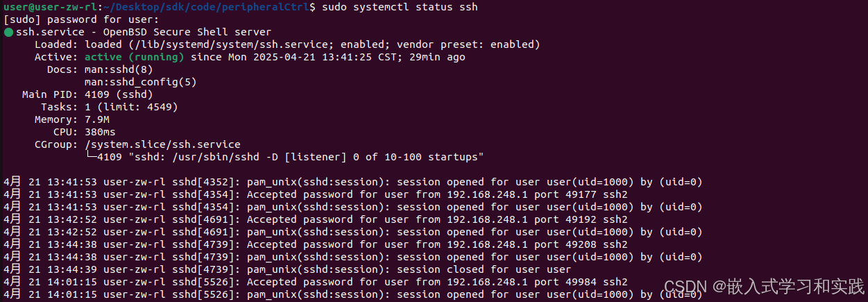Click the log entry mentioning port 49984
This screenshot has width=868, height=302.
315,282
